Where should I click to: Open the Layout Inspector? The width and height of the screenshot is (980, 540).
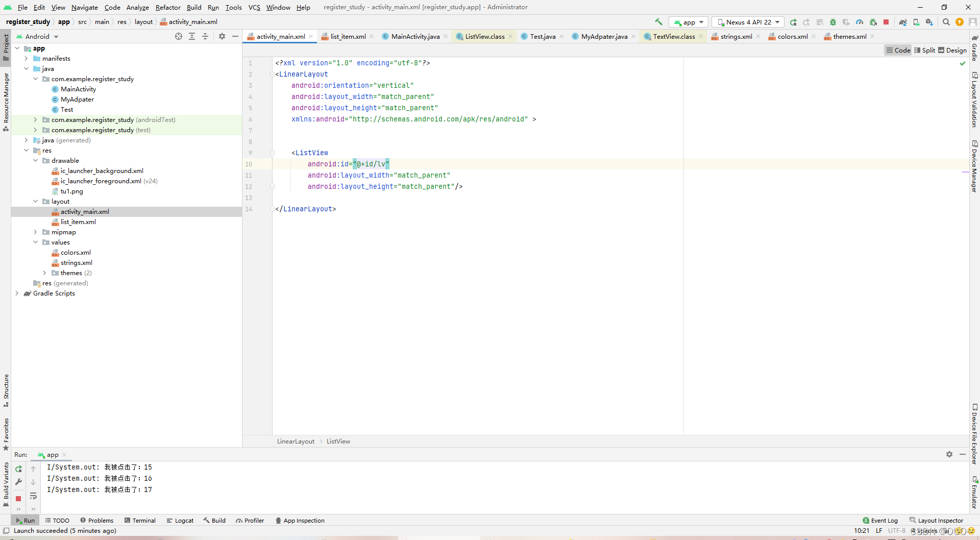pos(936,520)
